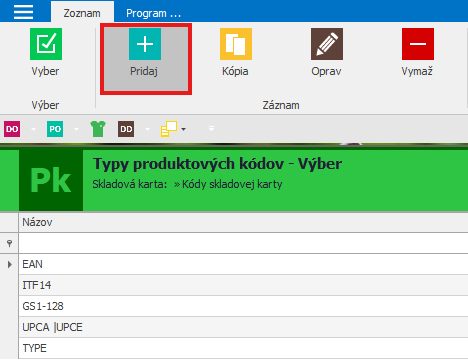The image size is (468, 363).
Task: Click the Názov filter row input field
Action: click(x=243, y=243)
